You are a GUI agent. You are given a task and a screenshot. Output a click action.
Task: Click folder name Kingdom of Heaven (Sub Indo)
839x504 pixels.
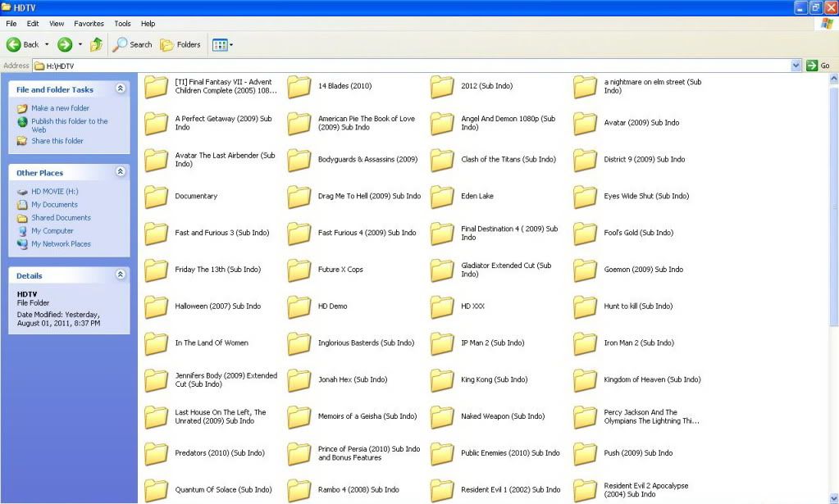point(652,379)
